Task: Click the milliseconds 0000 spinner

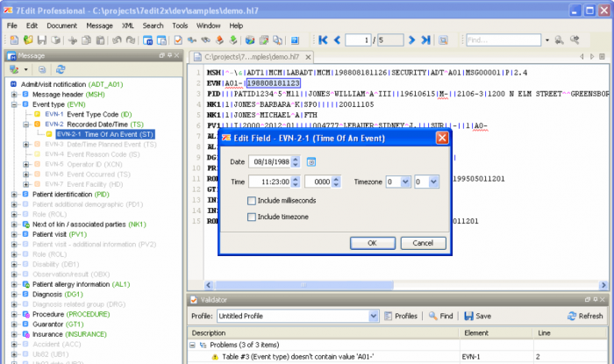Action: pyautogui.click(x=336, y=182)
